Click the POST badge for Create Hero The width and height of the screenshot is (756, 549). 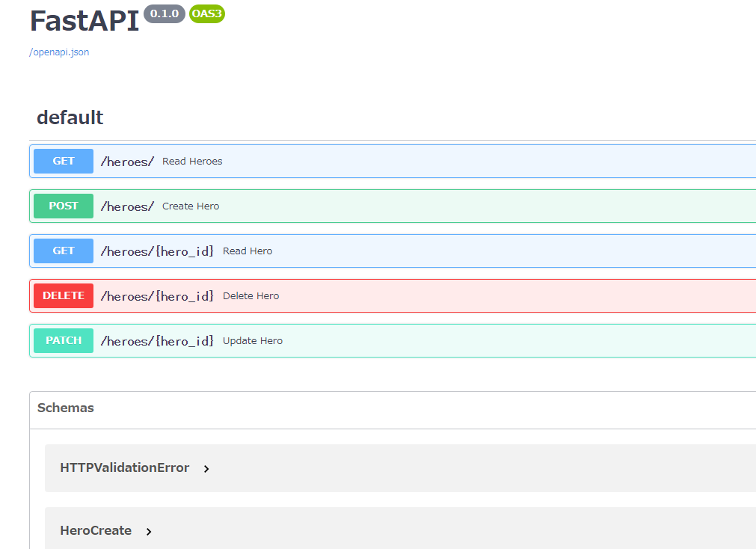[x=63, y=206]
